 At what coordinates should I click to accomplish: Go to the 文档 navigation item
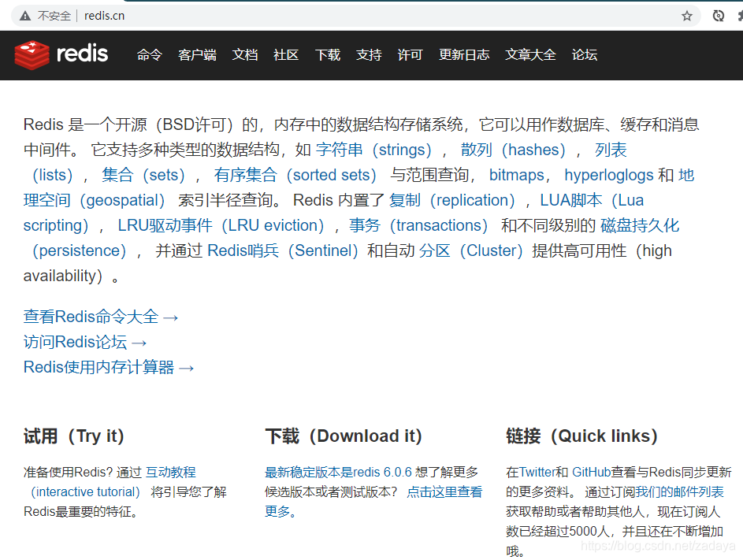tap(245, 55)
